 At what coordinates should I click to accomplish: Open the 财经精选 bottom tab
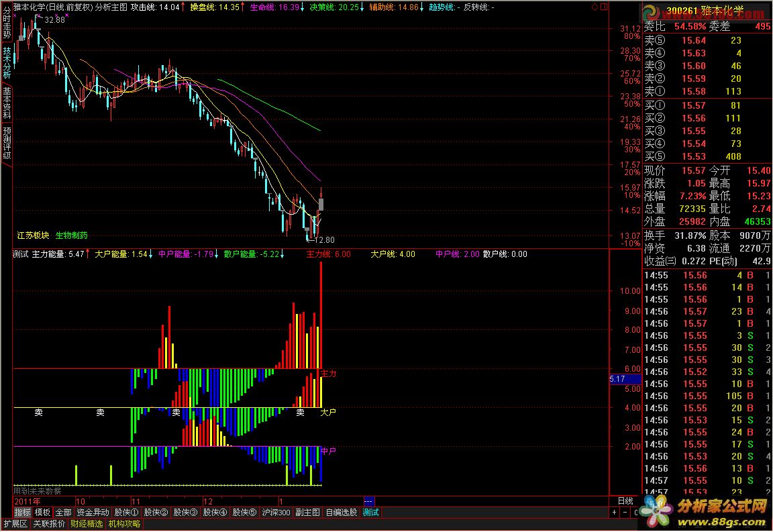click(87, 524)
